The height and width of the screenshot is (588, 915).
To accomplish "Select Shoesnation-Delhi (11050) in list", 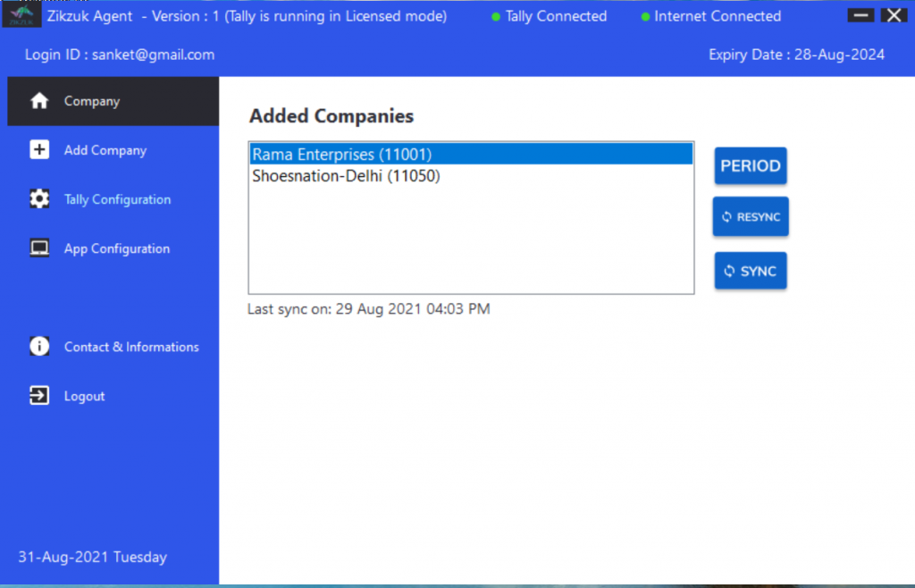I will 472,175.
